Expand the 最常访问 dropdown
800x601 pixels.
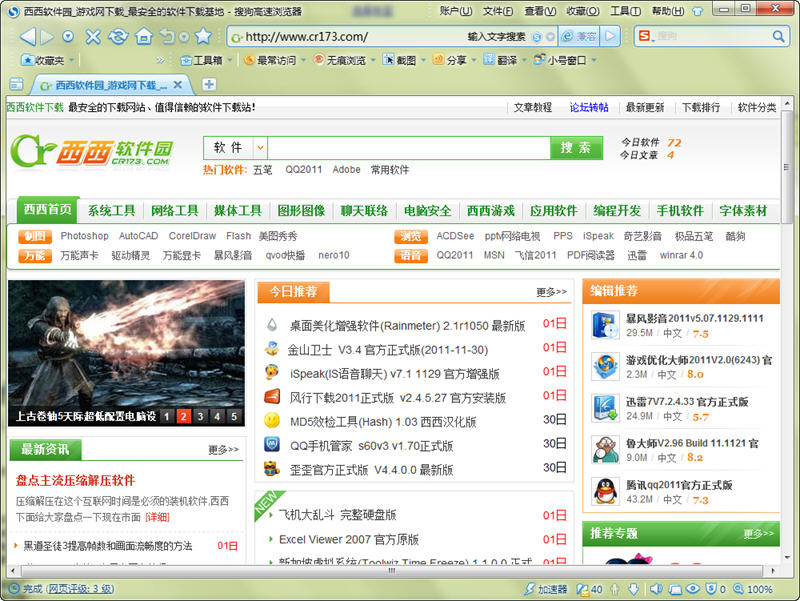click(304, 60)
